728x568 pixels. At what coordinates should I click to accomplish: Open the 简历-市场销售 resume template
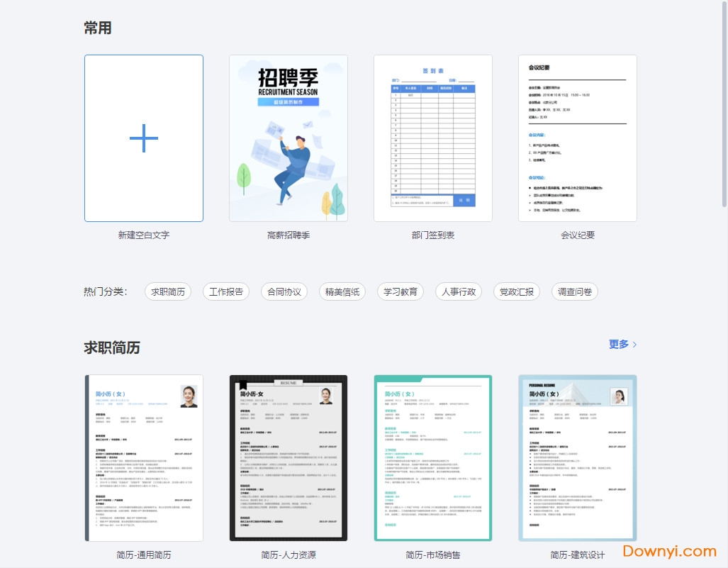tap(433, 457)
